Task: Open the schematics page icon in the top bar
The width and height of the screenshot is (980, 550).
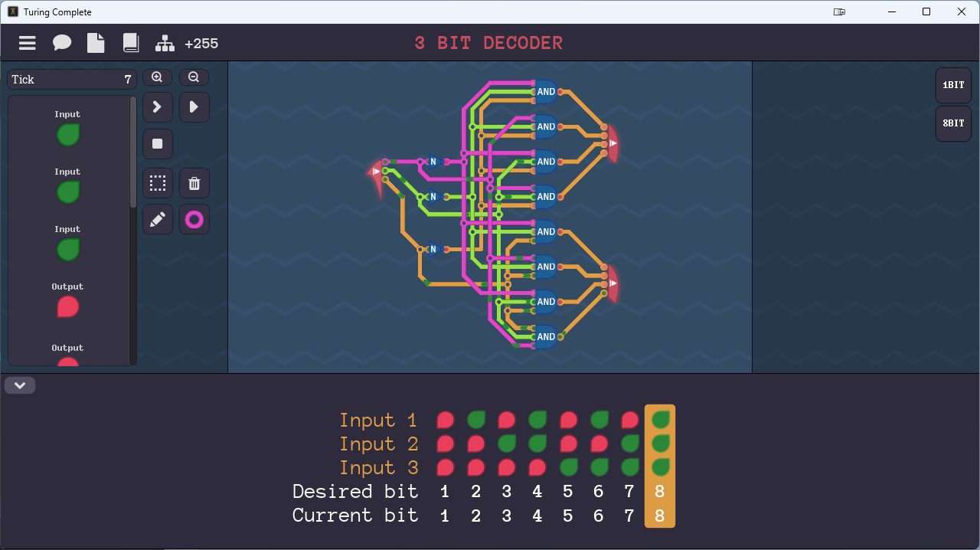Action: 96,43
